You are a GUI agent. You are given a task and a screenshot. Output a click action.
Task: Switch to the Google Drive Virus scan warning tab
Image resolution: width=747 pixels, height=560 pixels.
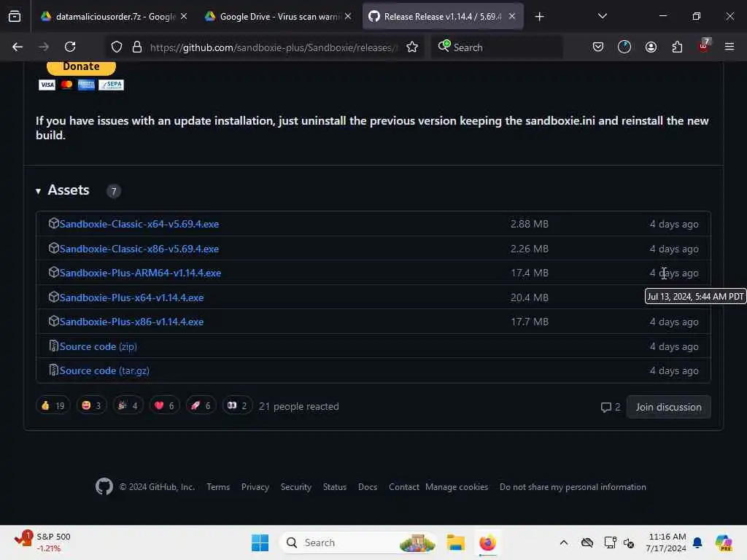[278, 17]
